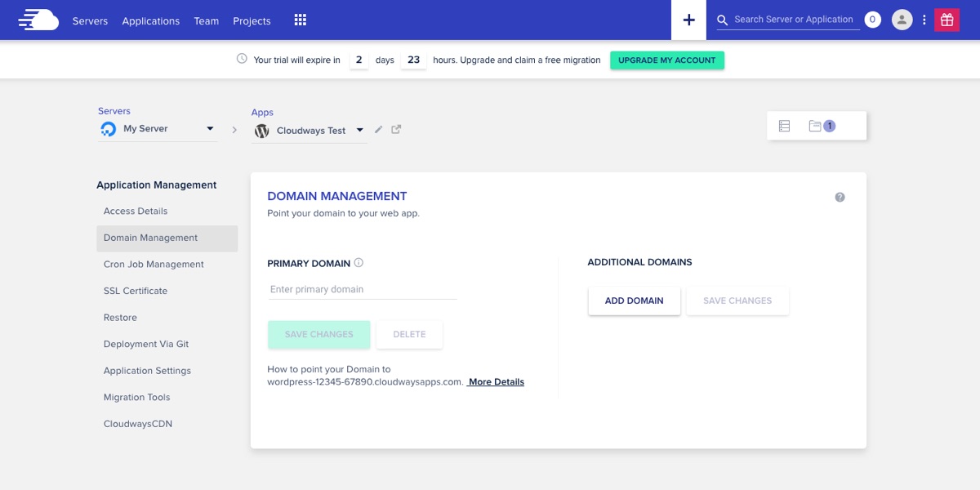The width and height of the screenshot is (980, 490).
Task: Focus the Search Server or Application field
Action: [x=795, y=20]
